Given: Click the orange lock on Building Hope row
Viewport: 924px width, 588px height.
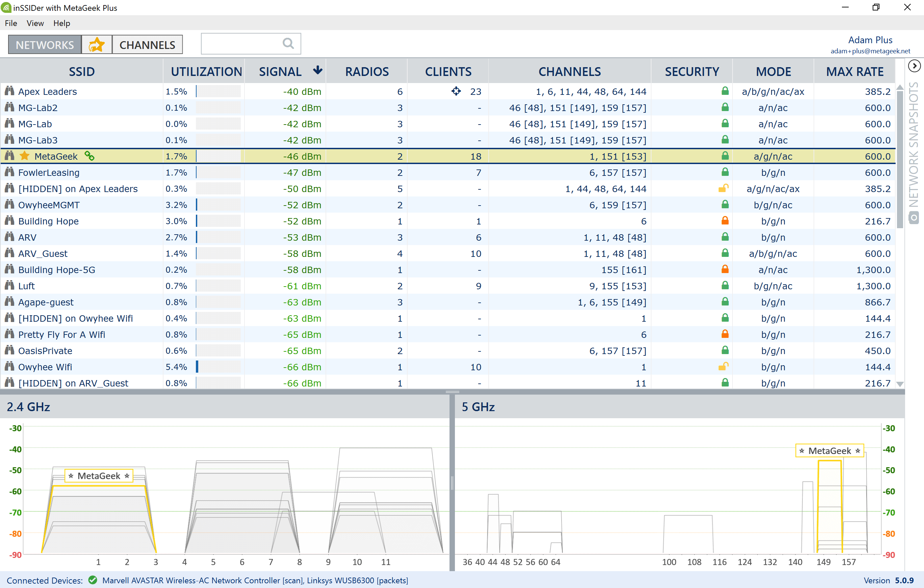Looking at the screenshot, I should [724, 221].
